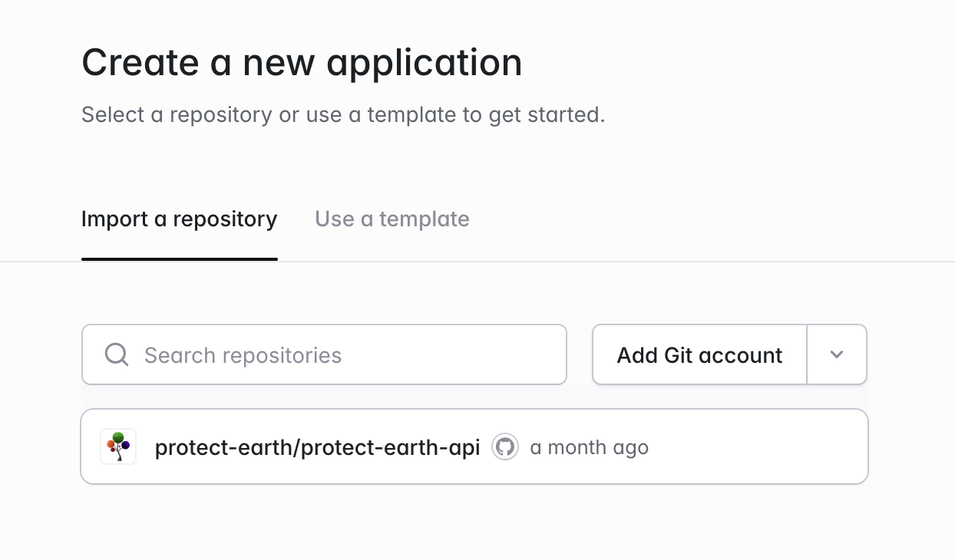Expand the chevron beside Add Git account
The image size is (955, 560).
click(x=837, y=354)
